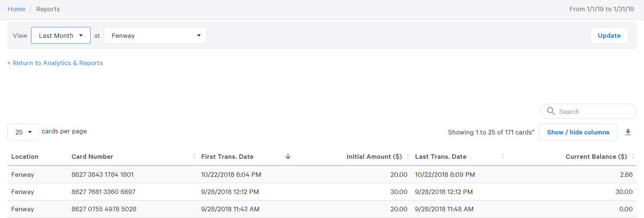Screen dimensions: 644x218
Task: Open the Fenway location dropdown
Action: pyautogui.click(x=155, y=36)
